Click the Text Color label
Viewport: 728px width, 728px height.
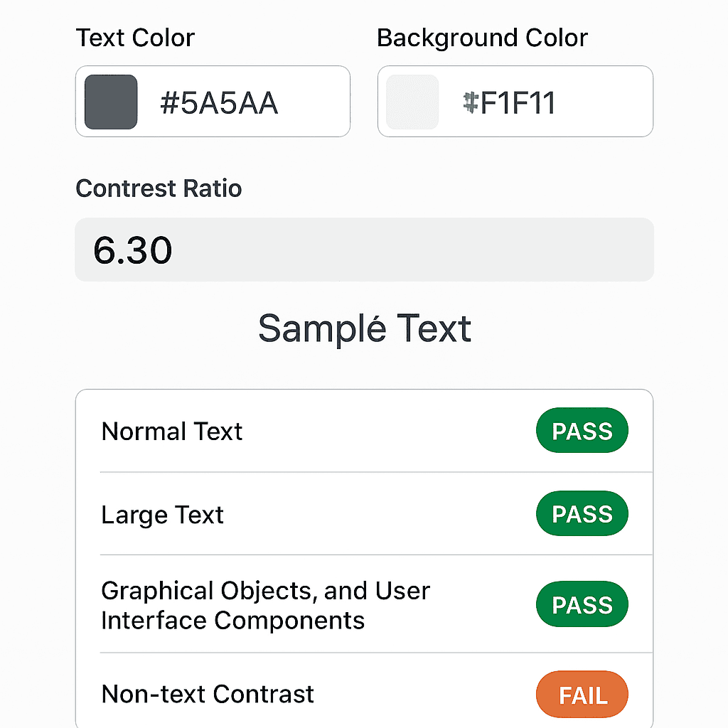point(135,38)
